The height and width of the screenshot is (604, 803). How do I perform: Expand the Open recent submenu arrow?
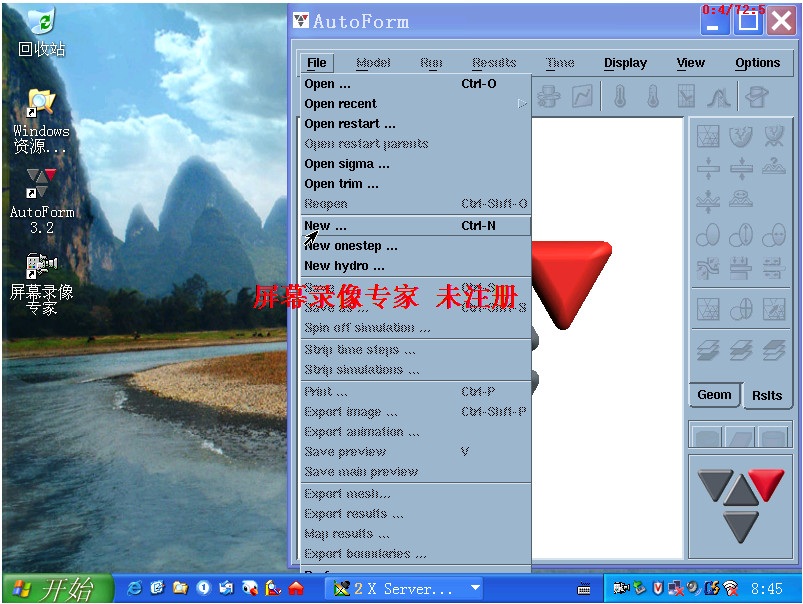pyautogui.click(x=521, y=104)
